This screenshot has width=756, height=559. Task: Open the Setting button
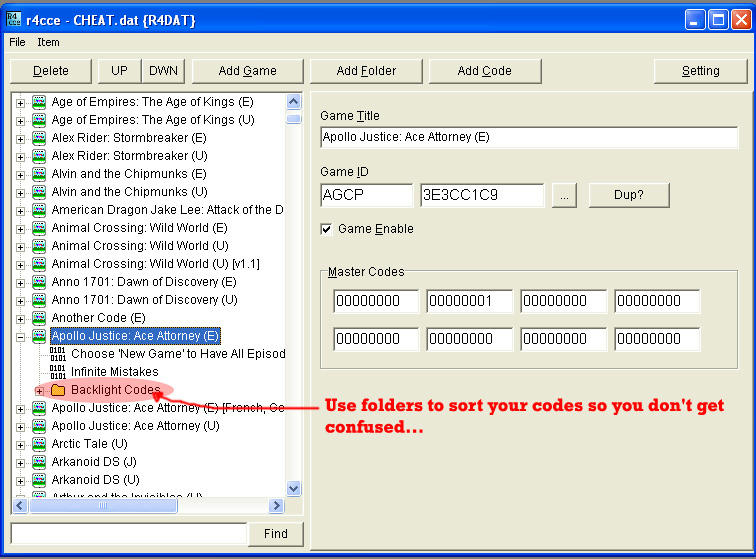coord(701,71)
